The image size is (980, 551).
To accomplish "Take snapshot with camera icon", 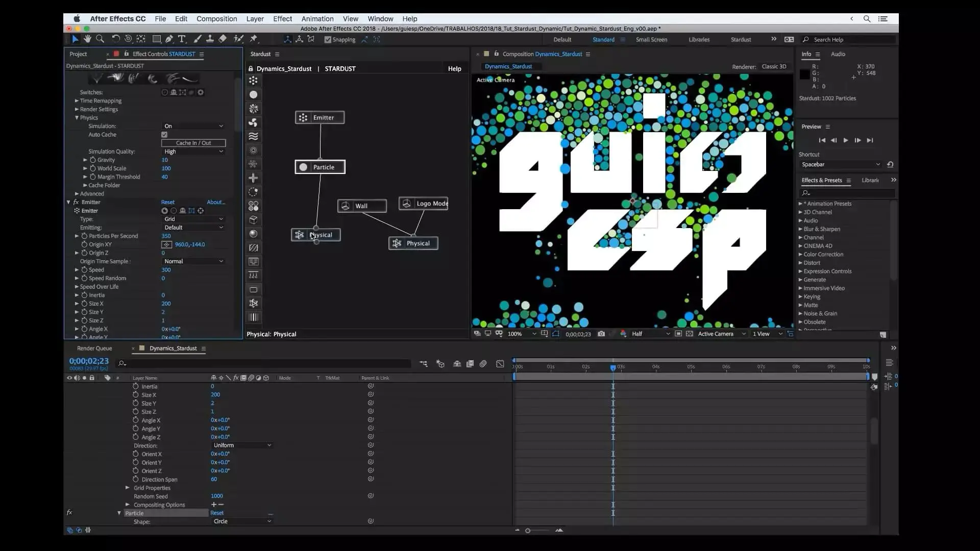I will [601, 334].
